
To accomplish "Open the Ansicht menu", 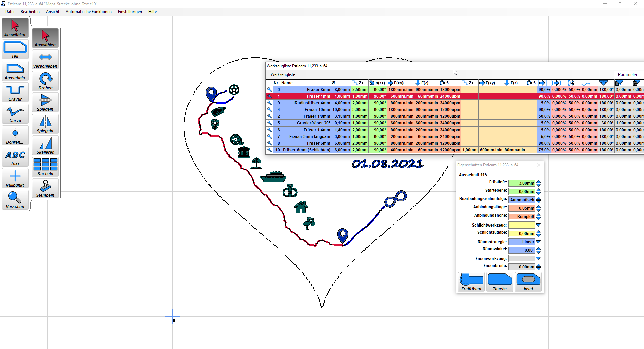I will (53, 12).
